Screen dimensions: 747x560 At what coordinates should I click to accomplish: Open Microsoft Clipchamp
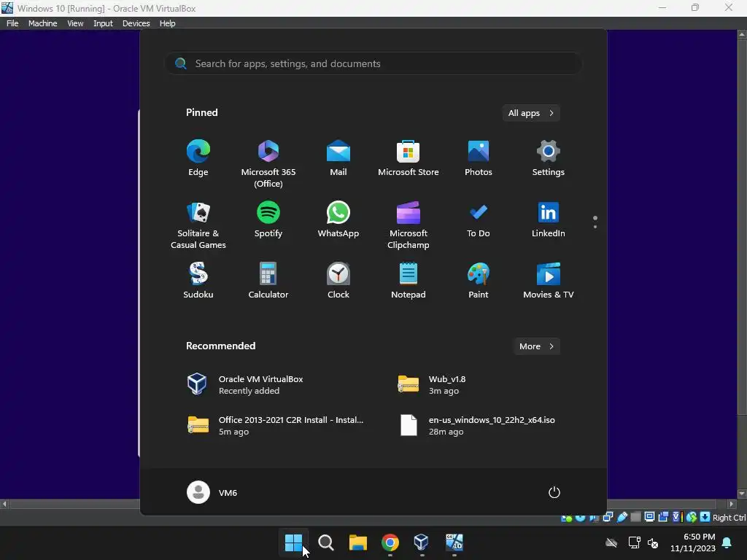pos(409,225)
